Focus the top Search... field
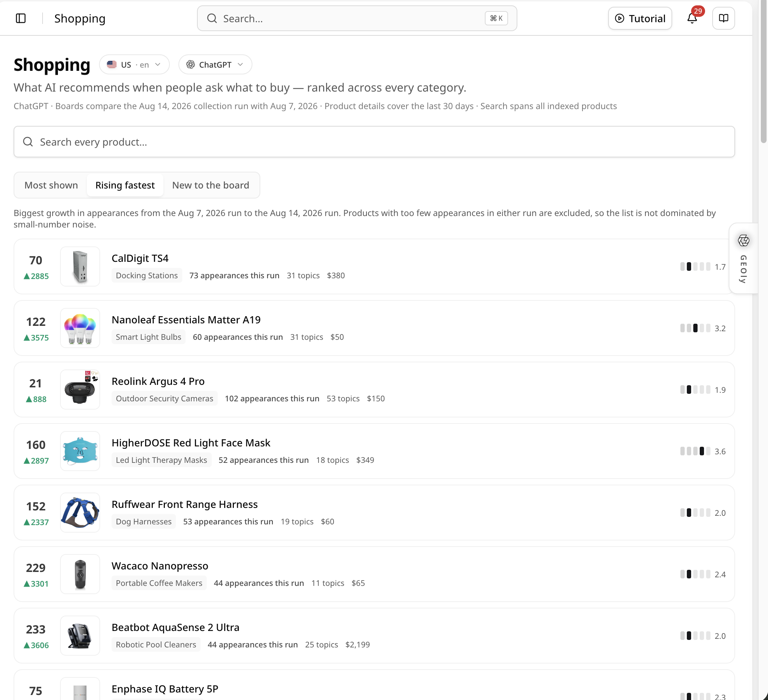 click(x=357, y=18)
